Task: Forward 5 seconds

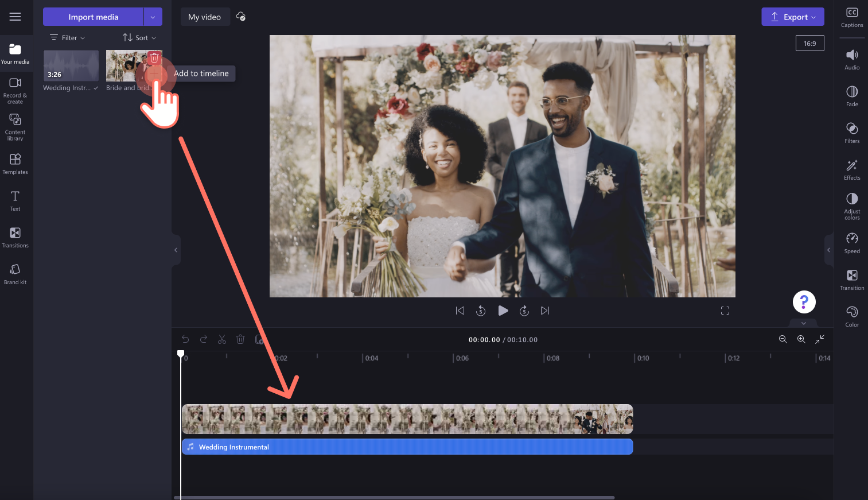Action: (524, 311)
